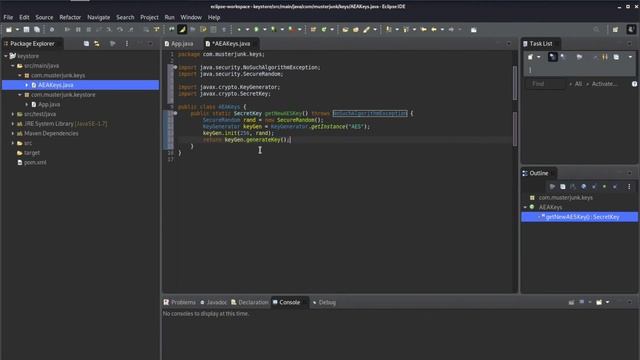Open the Source menu
This screenshot has height=360, width=640.
pyautogui.click(x=44, y=17)
